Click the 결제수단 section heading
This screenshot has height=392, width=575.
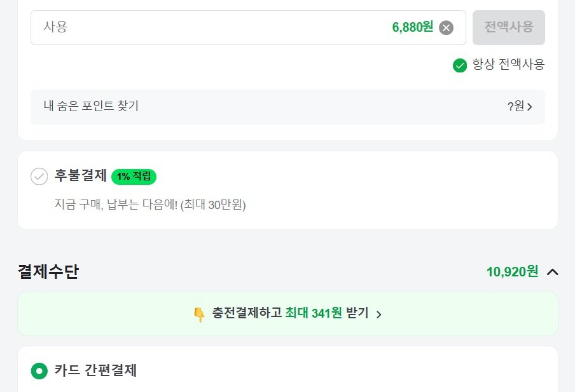click(48, 272)
